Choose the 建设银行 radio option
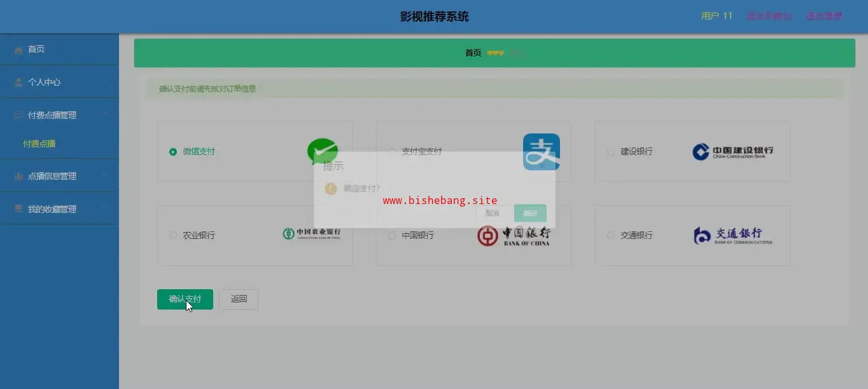 coord(611,151)
